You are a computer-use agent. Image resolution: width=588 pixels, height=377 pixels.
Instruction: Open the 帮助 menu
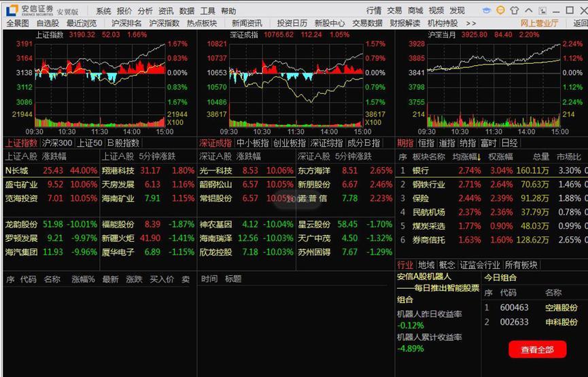pyautogui.click(x=228, y=11)
